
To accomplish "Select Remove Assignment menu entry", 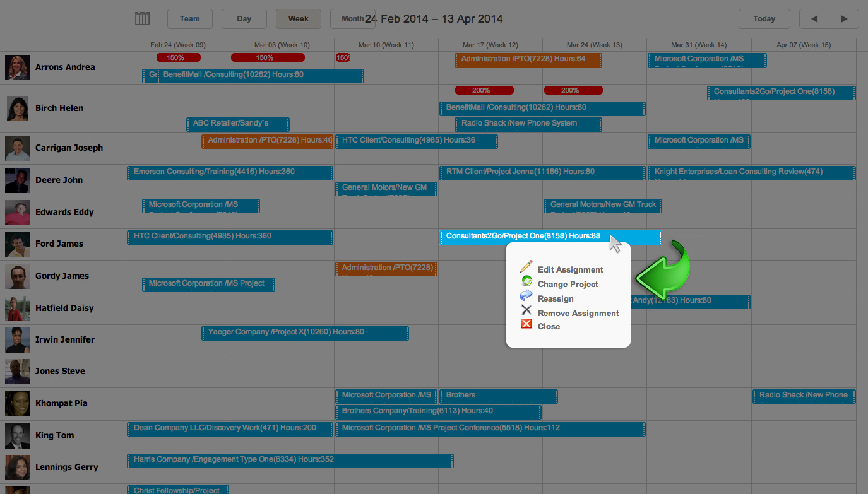I will point(578,314).
